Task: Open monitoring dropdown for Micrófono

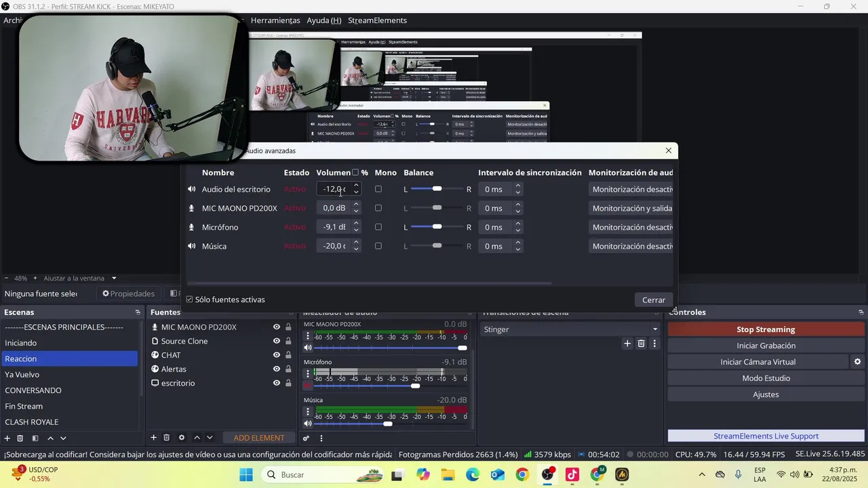Action: click(x=631, y=227)
